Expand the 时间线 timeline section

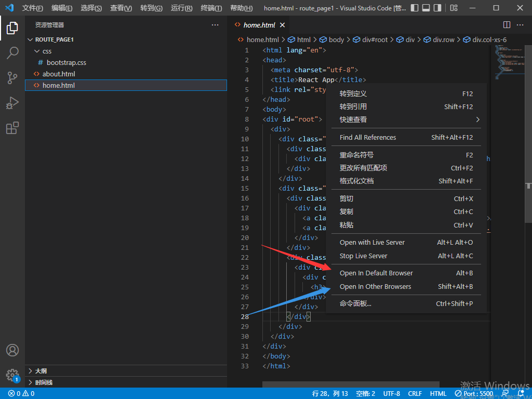[44, 382]
